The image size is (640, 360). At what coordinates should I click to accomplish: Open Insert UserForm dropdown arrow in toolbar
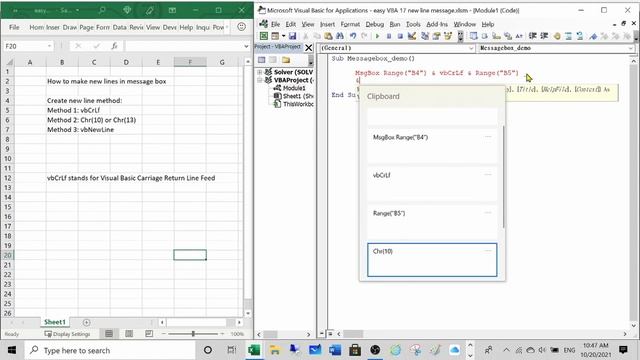[283, 36]
